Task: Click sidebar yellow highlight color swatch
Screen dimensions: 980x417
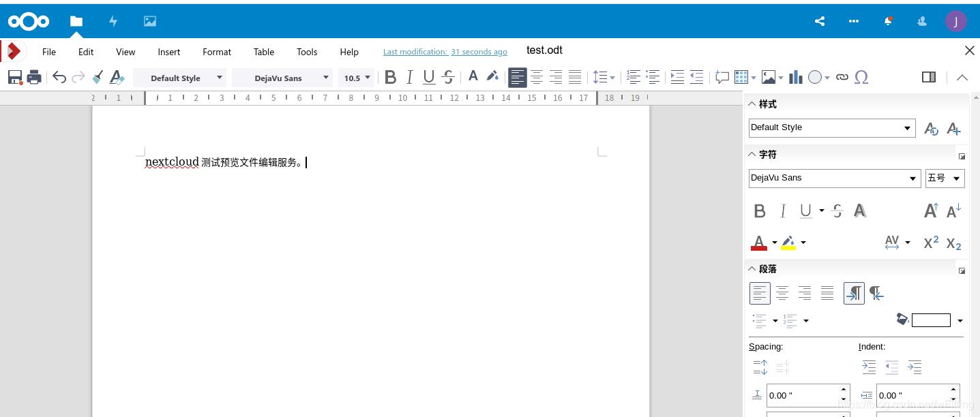Action: [789, 243]
